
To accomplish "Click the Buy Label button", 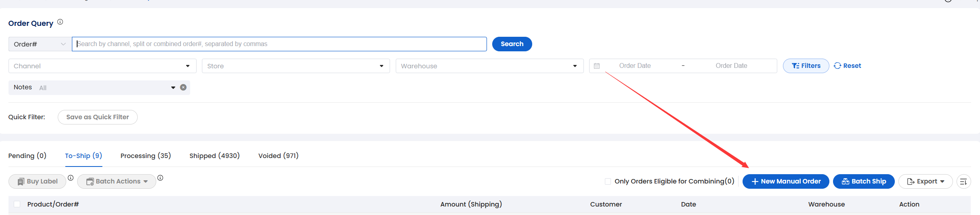I will click(x=37, y=181).
